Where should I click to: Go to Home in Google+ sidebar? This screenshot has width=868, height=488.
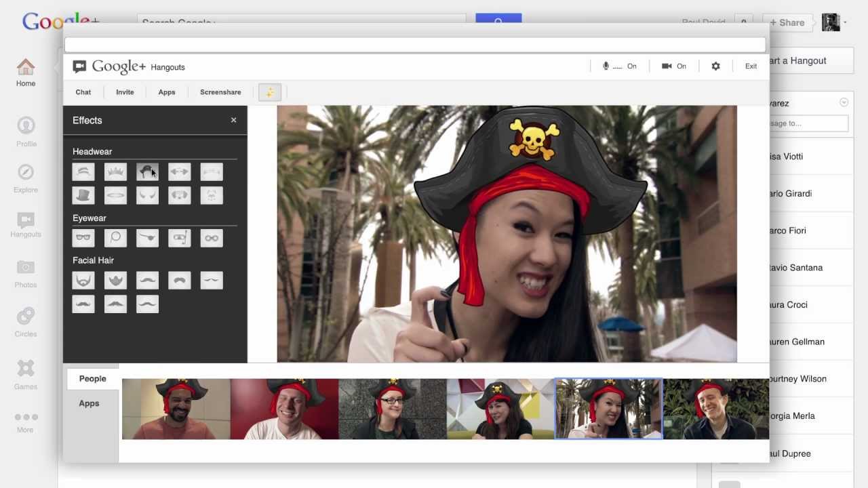(x=26, y=73)
